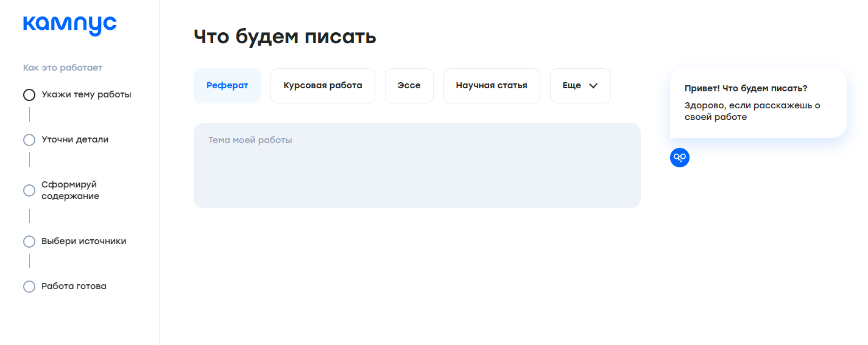Click the Работа готова step text

pyautogui.click(x=74, y=286)
